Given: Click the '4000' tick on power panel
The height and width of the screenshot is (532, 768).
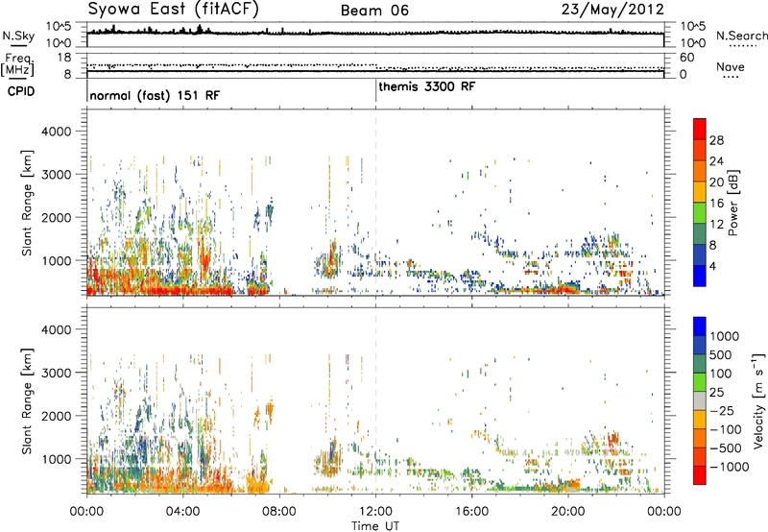Looking at the screenshot, I should [x=56, y=132].
